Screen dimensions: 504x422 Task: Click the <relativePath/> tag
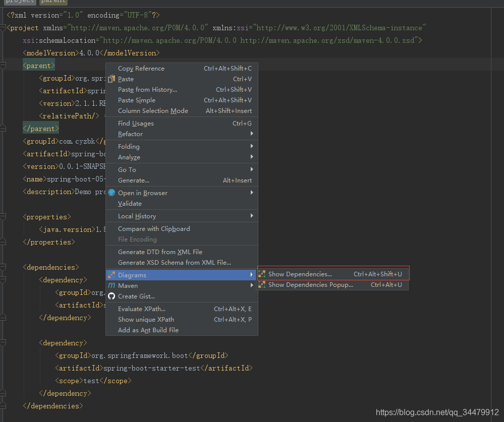[x=69, y=116]
